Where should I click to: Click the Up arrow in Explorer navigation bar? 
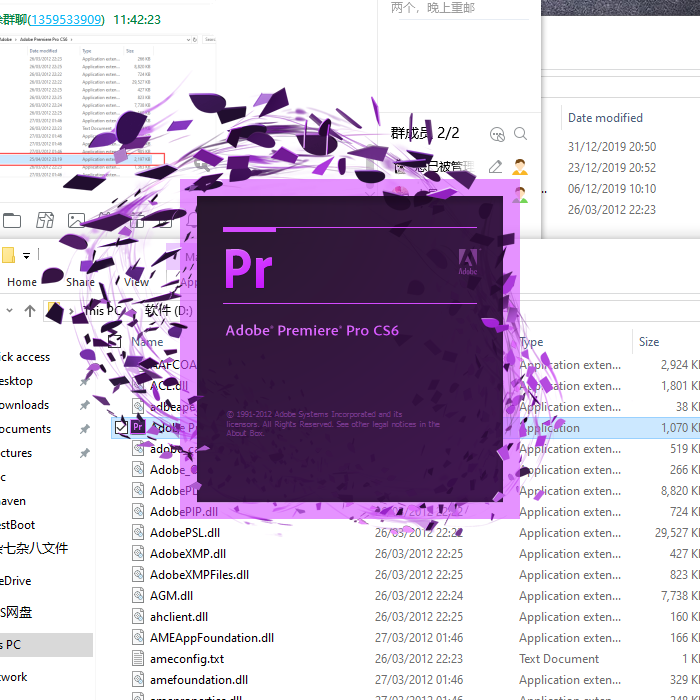(x=30, y=311)
